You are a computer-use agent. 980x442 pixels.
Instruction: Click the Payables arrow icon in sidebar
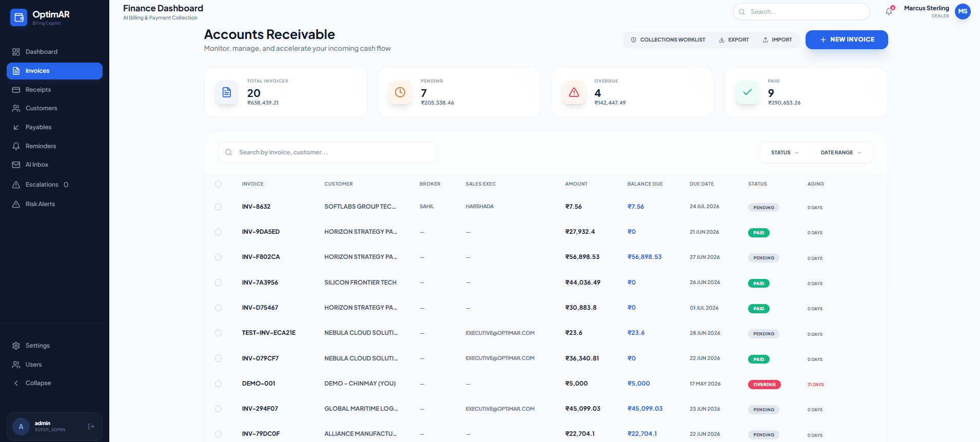coord(16,127)
